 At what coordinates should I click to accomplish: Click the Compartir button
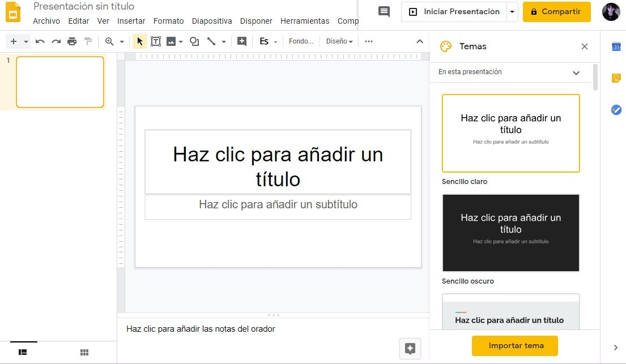[x=556, y=12]
